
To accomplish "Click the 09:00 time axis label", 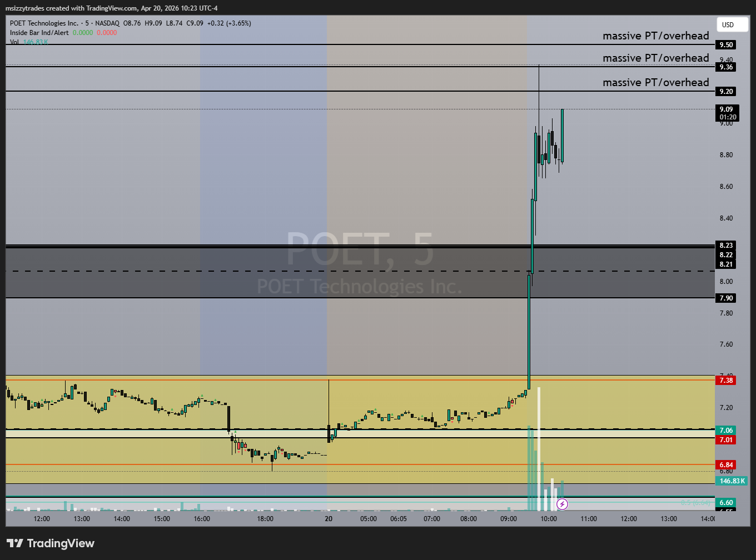I will tap(509, 519).
